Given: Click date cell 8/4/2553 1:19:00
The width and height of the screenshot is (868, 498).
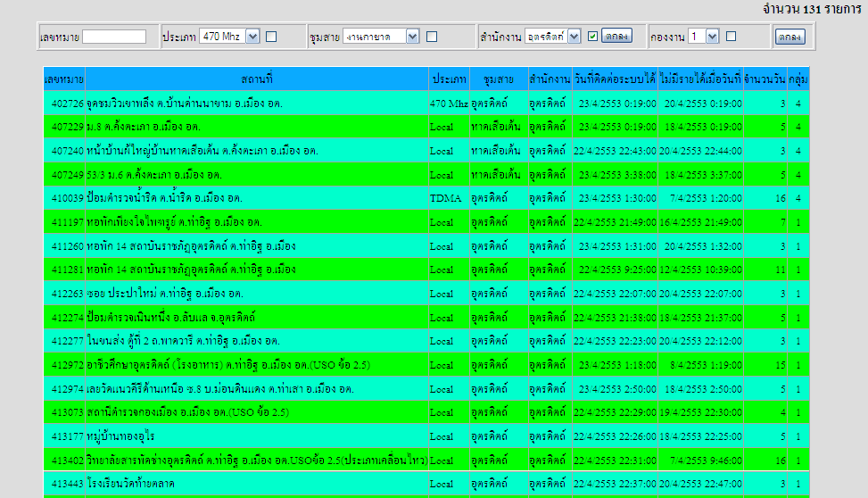Looking at the screenshot, I should pos(700,365).
